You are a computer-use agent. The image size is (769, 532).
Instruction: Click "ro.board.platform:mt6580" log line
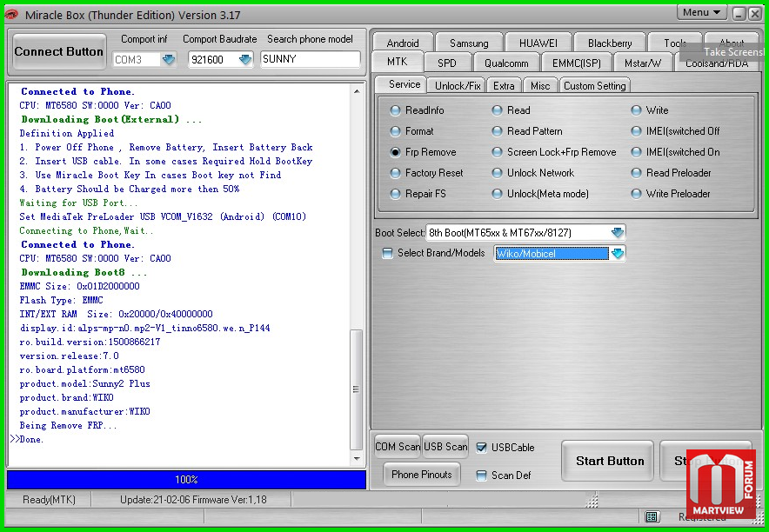[x=83, y=369]
